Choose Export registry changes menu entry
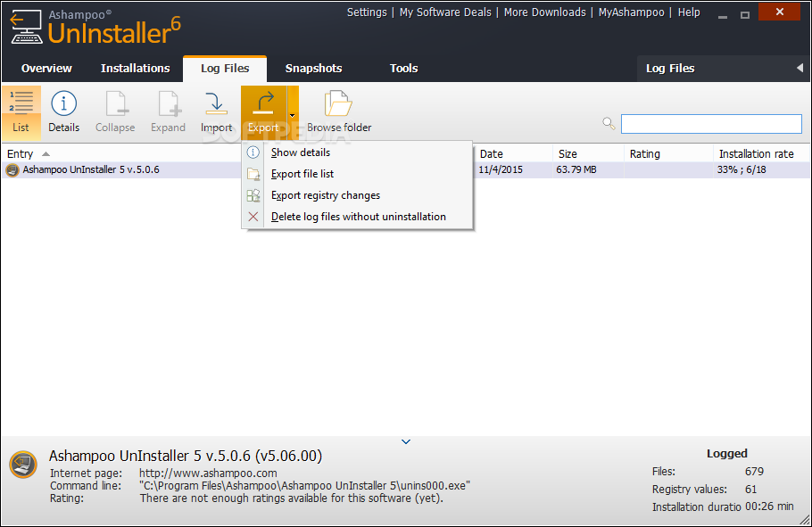Image resolution: width=812 pixels, height=527 pixels. tap(357, 195)
